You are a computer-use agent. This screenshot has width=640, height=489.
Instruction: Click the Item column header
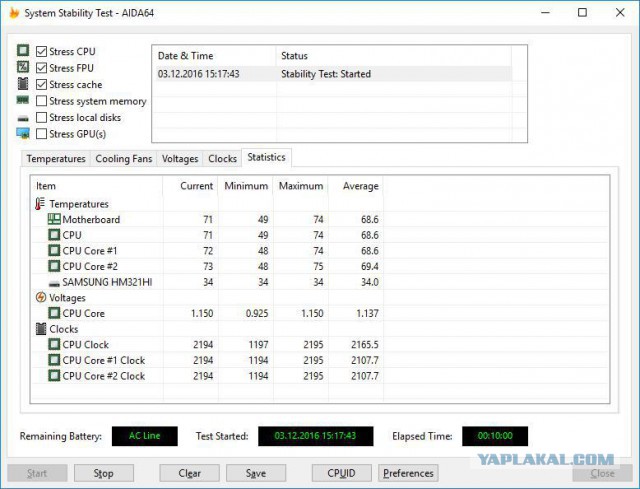click(97, 186)
